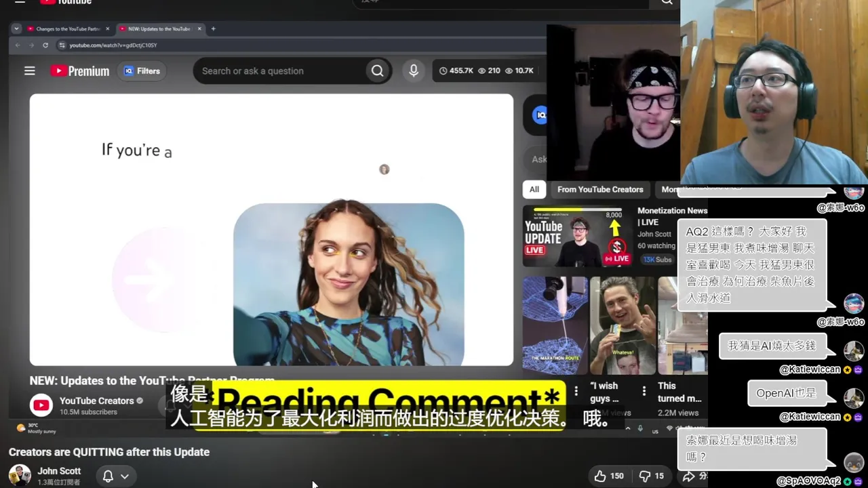The image size is (868, 488).
Task: Open the 'This turned m...' short title
Action: [679, 392]
